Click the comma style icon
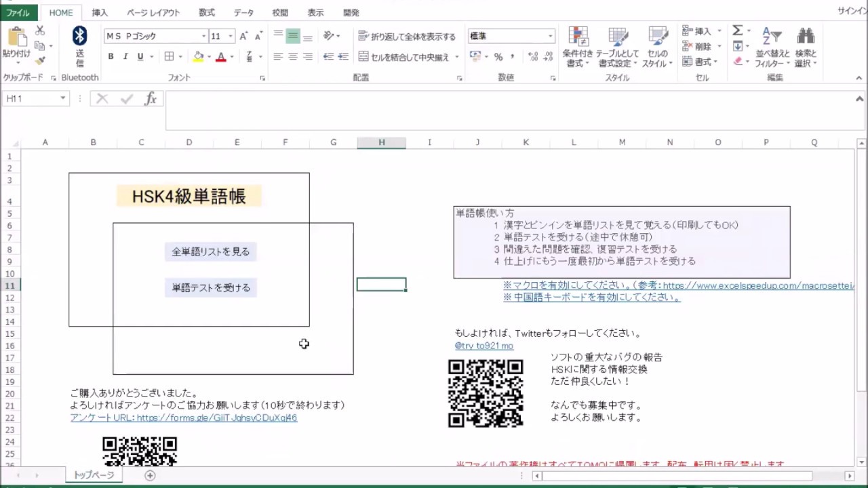868x488 pixels. [x=513, y=57]
